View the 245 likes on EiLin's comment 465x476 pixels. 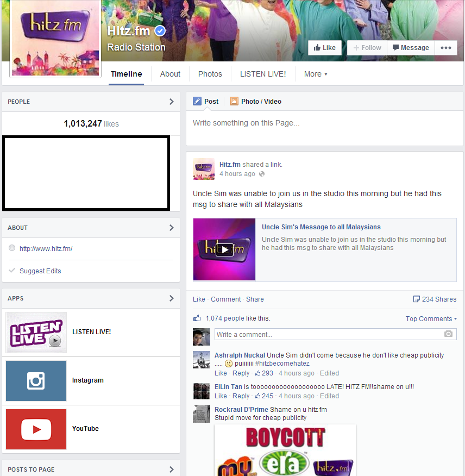(x=264, y=396)
